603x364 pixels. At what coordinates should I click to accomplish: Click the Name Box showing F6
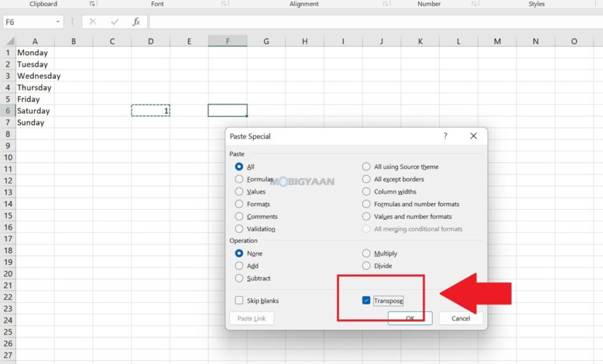28,22
